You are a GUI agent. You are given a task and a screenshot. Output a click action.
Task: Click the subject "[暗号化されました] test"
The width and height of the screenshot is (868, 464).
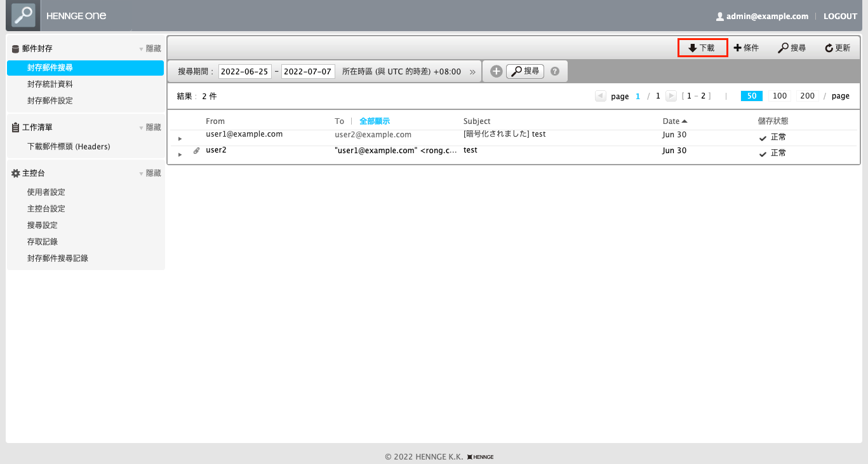[505, 134]
